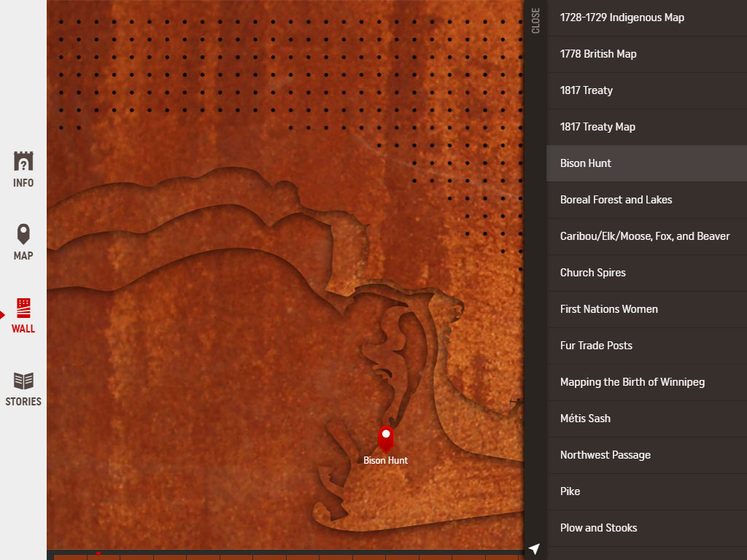The image size is (747, 560).
Task: Open Caribou/Elk/Moose, Fox, and Beaver
Action: pos(644,236)
